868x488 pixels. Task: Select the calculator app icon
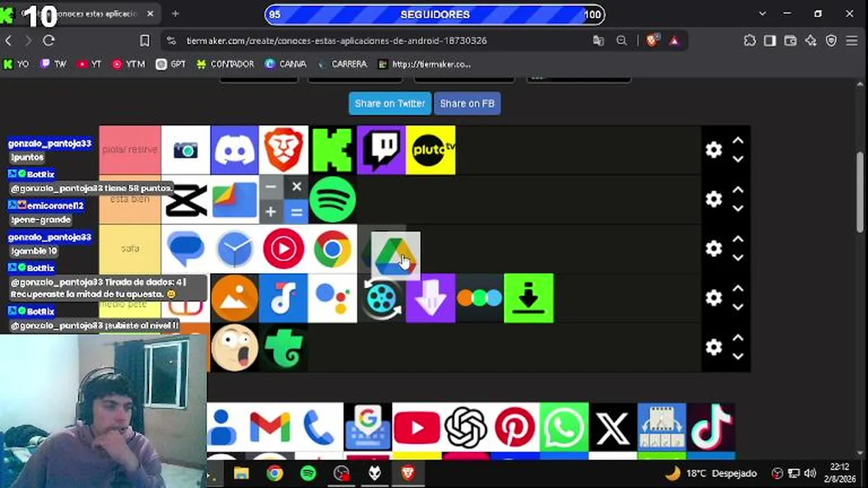[x=283, y=199]
